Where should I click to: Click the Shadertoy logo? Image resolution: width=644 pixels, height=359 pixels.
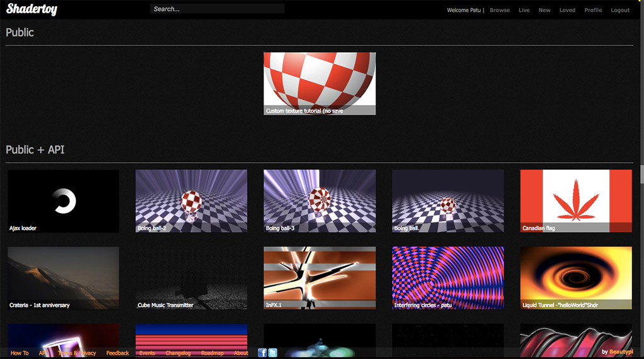click(31, 9)
